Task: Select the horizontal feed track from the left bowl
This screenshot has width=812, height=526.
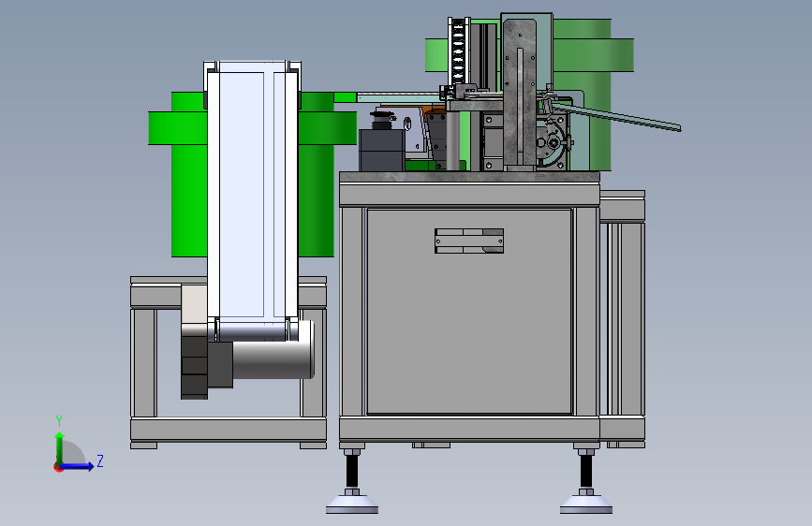Action: [399, 97]
